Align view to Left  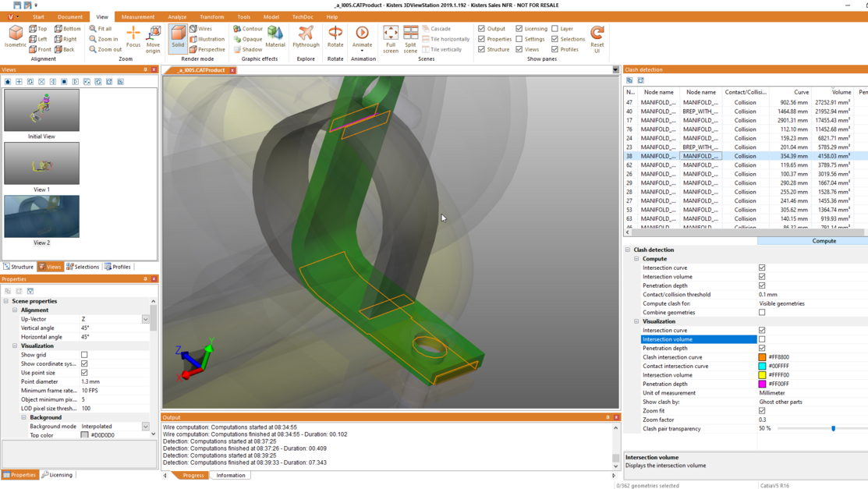(38, 39)
